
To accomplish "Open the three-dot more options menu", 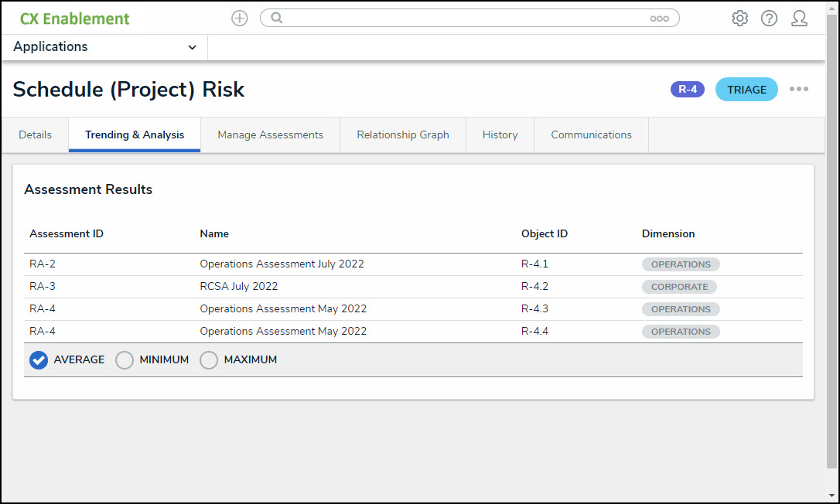I will point(798,90).
